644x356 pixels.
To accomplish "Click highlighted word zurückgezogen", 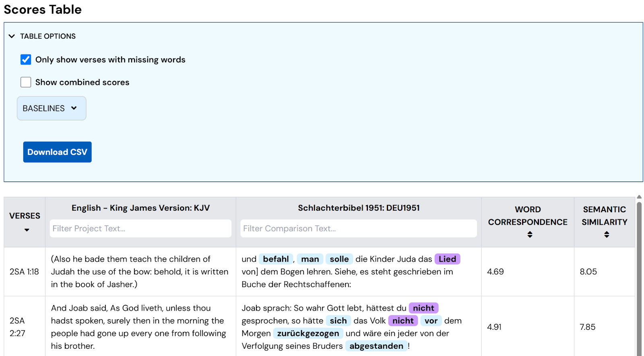I will [x=308, y=333].
